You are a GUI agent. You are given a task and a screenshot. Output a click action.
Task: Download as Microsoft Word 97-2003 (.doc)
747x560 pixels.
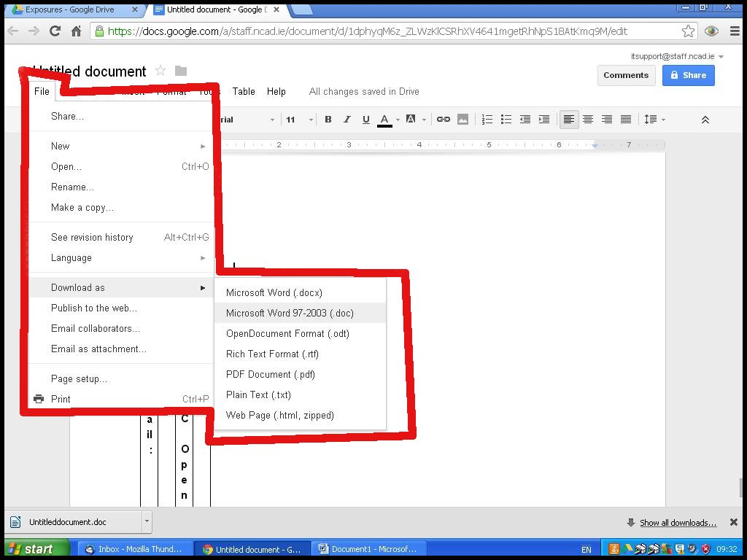click(300, 314)
